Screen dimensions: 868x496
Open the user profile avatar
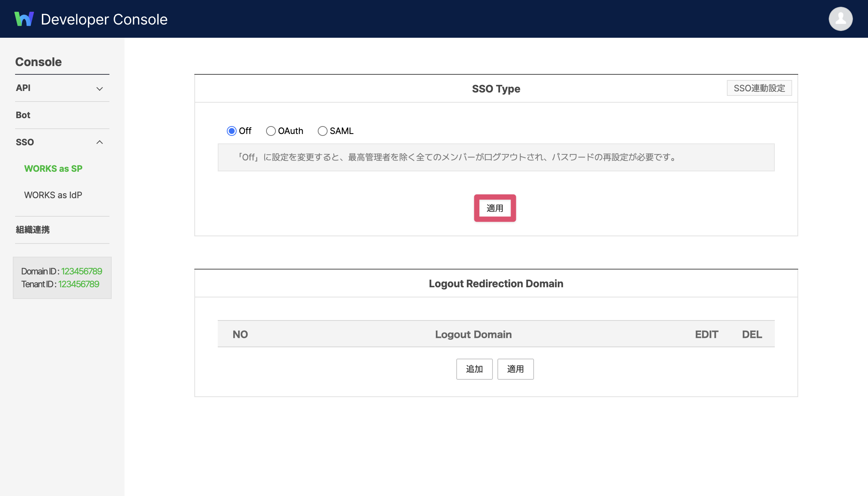pyautogui.click(x=840, y=19)
